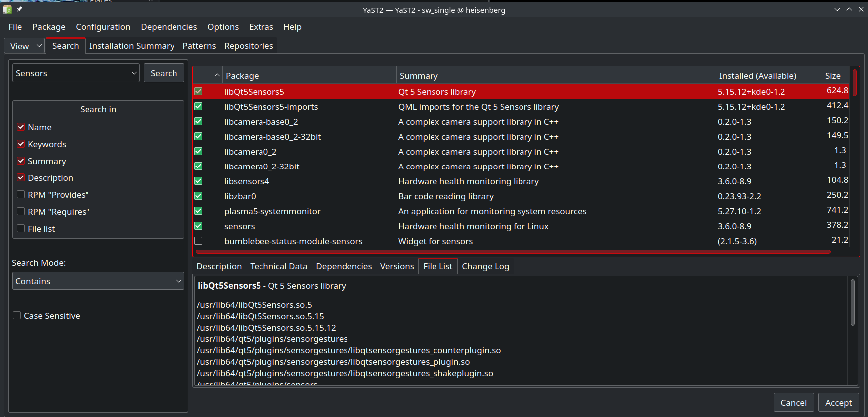The image size is (868, 417).
Task: Open the Configuration menu
Action: click(x=103, y=27)
